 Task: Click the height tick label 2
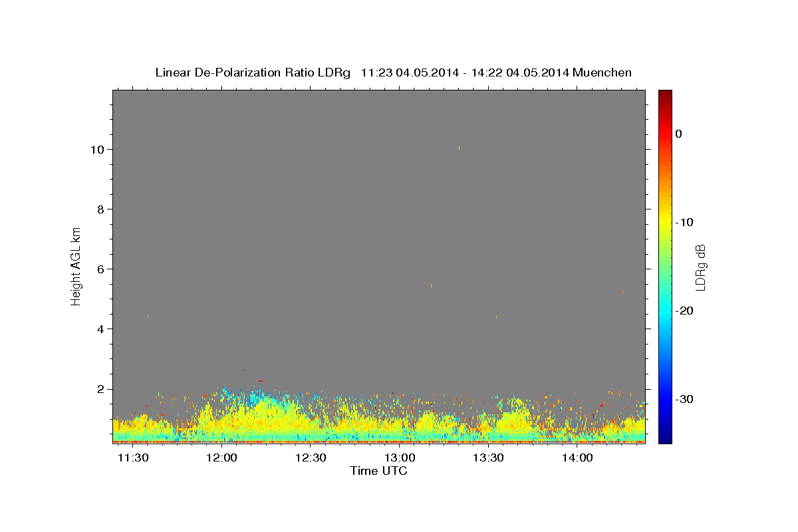pos(101,389)
